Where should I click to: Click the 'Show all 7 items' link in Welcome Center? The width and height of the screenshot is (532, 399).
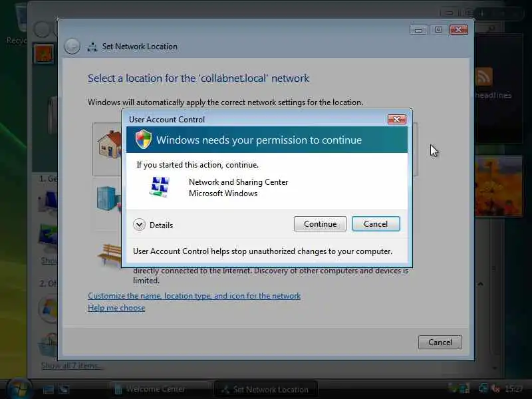click(x=70, y=366)
